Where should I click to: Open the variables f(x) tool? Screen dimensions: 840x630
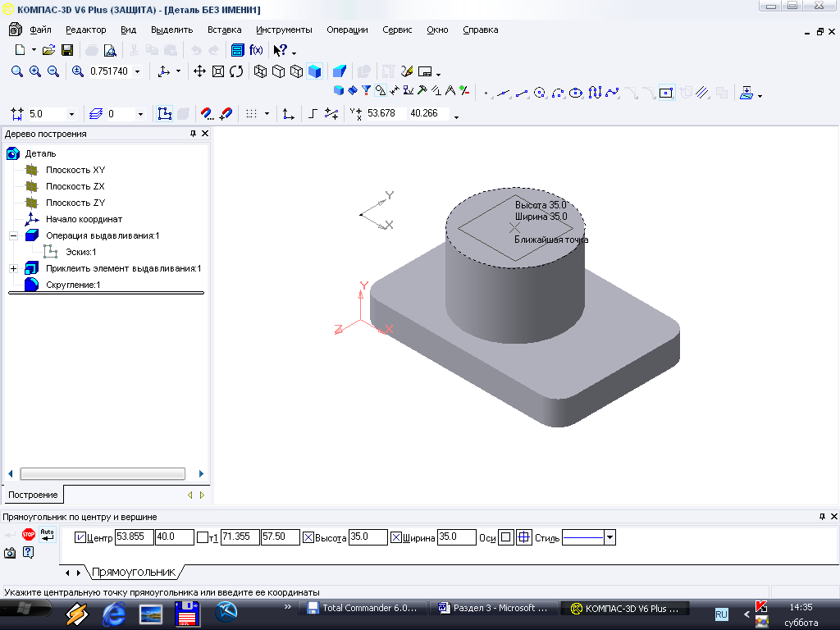click(256, 50)
